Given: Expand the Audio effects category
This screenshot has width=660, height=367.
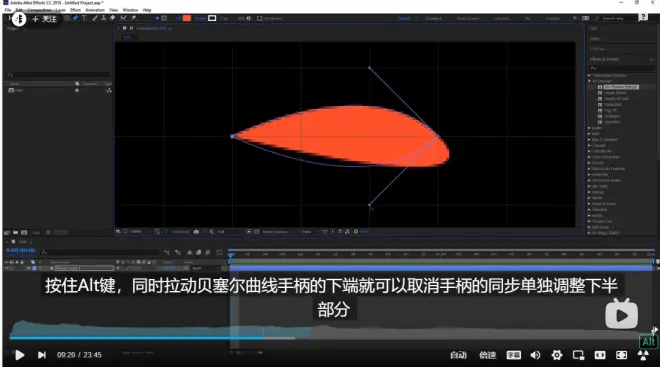Looking at the screenshot, I should coord(589,128).
